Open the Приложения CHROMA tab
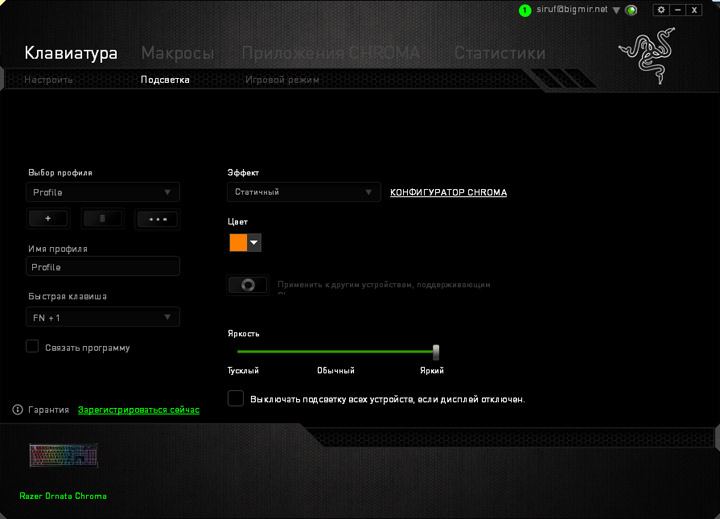The width and height of the screenshot is (720, 519). tap(331, 53)
